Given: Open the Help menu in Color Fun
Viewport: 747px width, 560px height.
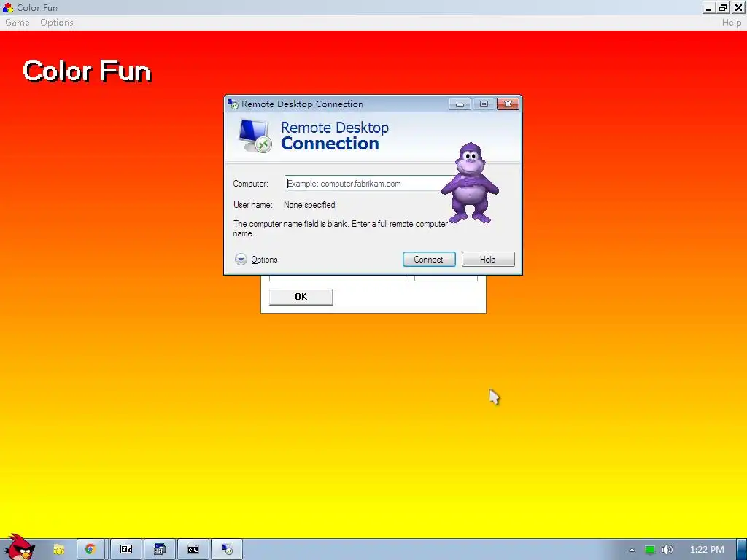Looking at the screenshot, I should 731,23.
